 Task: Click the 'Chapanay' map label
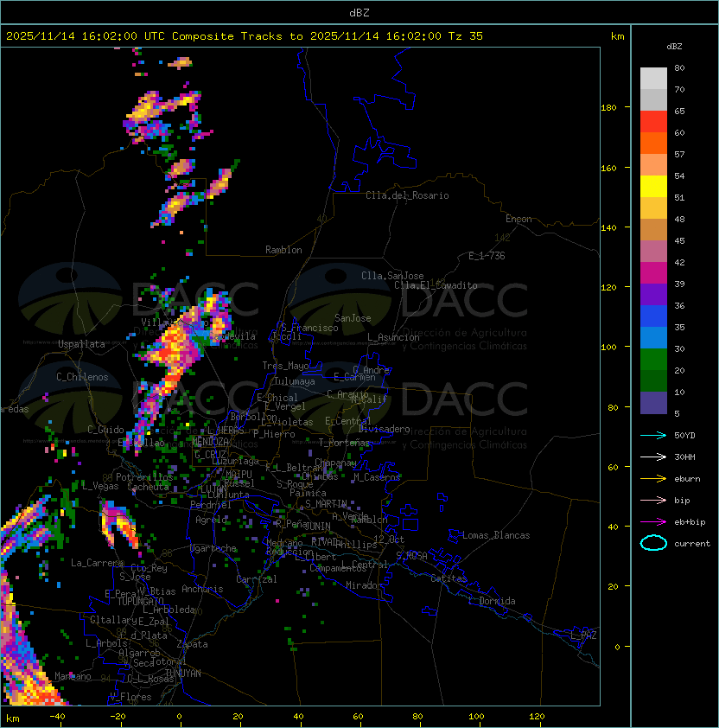(x=335, y=463)
